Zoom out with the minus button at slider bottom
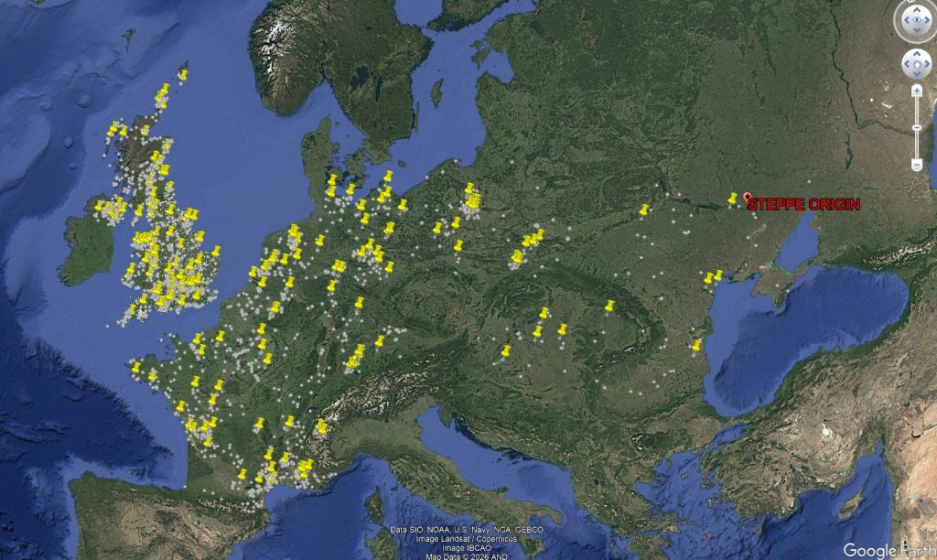This screenshot has height=560, width=937. click(916, 165)
